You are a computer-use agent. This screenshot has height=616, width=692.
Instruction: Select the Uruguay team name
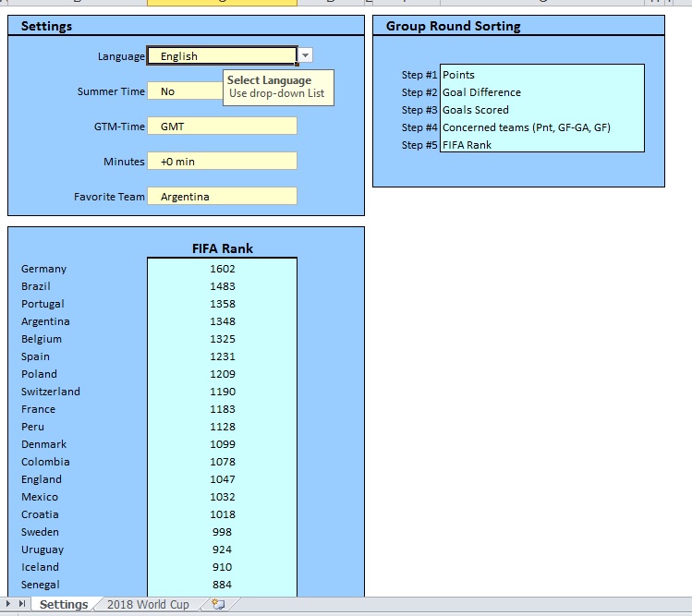tap(42, 550)
